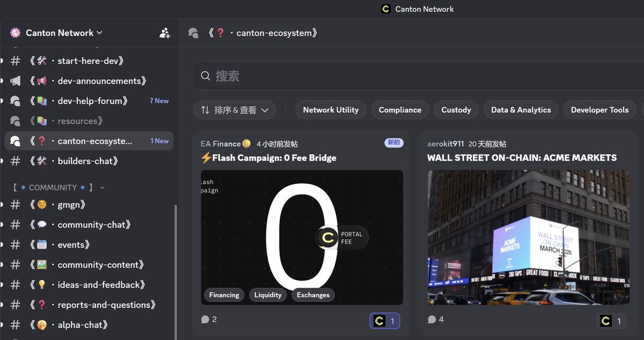This screenshot has width=644, height=340.
Task: Click the Canton Network purple server icon
Action: 15,33
